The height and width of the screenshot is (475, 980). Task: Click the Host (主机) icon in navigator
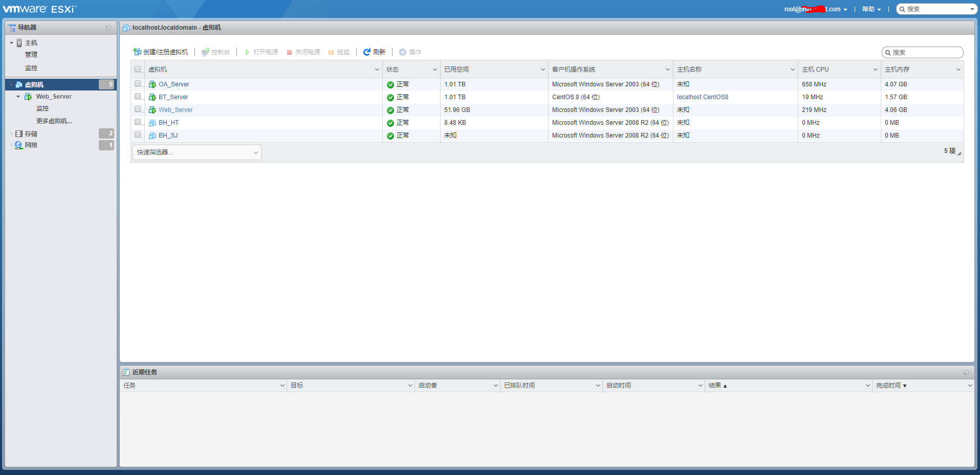click(x=19, y=43)
